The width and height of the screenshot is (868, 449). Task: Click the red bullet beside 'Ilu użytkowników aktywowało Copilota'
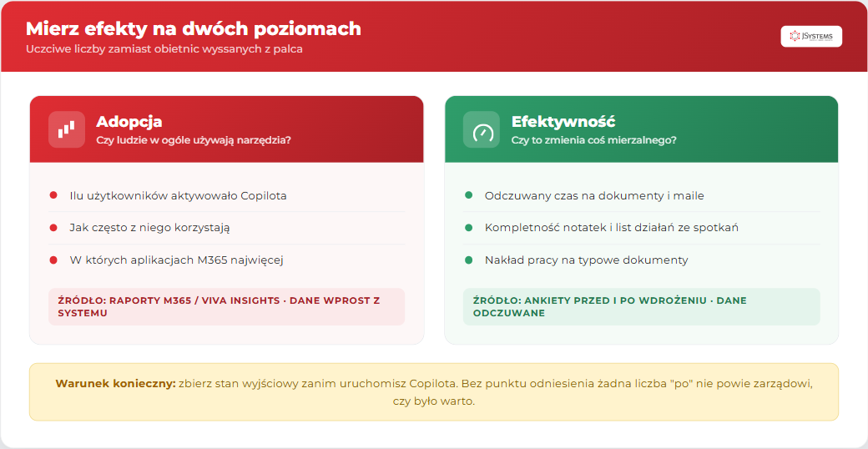click(x=53, y=195)
